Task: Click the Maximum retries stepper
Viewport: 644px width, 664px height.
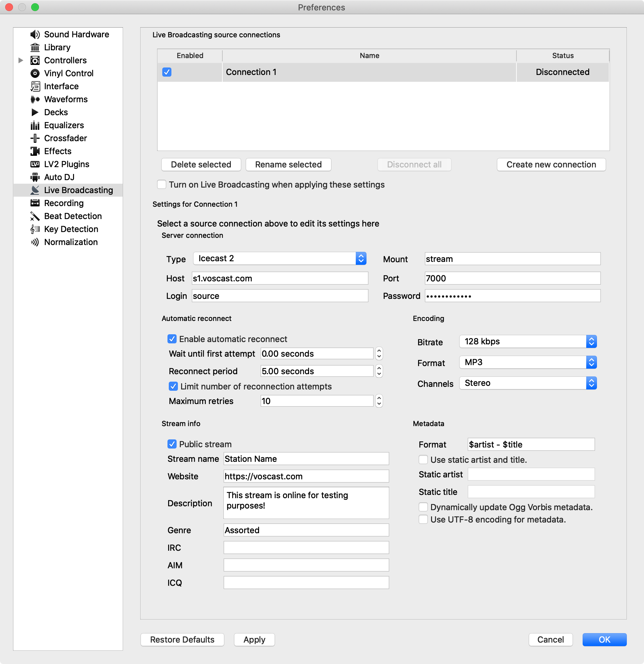Action: pyautogui.click(x=379, y=401)
